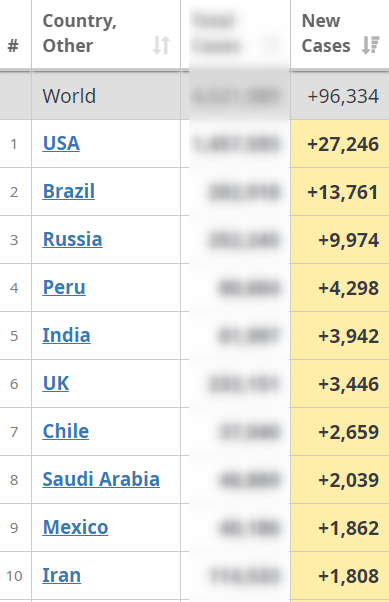Click the blurred Total Cases sort icon
The width and height of the screenshot is (389, 602).
point(272,45)
